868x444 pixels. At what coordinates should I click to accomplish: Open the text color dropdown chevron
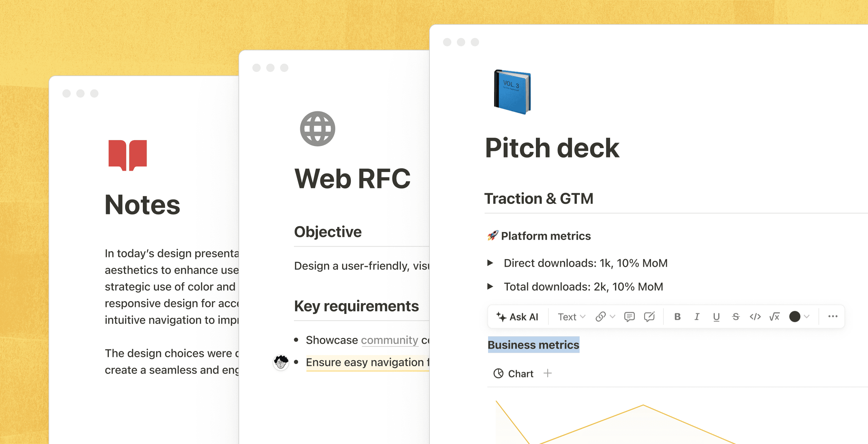(x=807, y=317)
